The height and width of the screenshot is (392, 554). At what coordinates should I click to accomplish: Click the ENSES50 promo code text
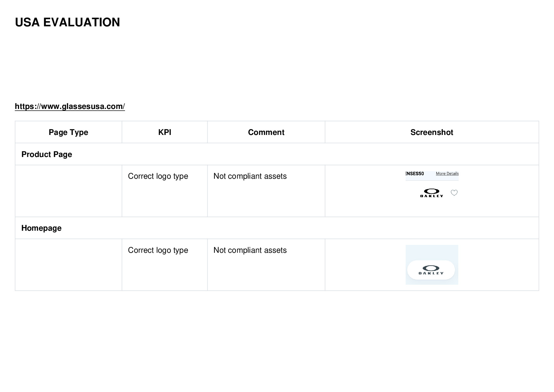click(x=415, y=173)
